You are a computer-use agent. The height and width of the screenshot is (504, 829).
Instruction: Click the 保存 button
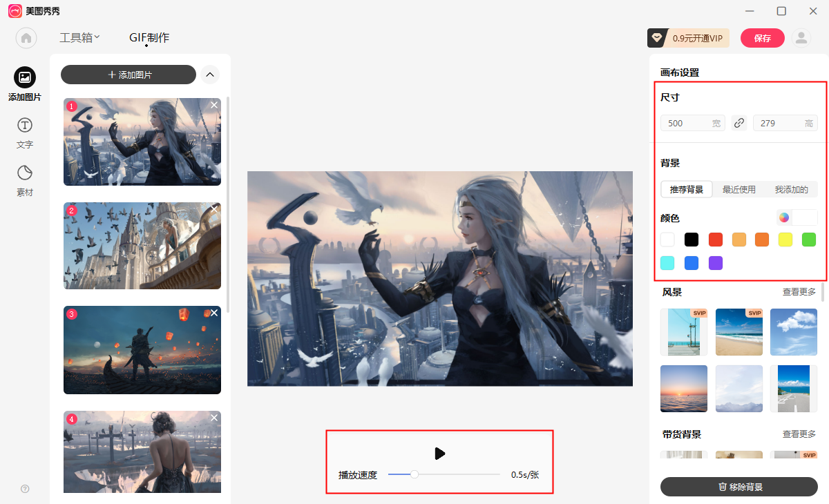[763, 38]
